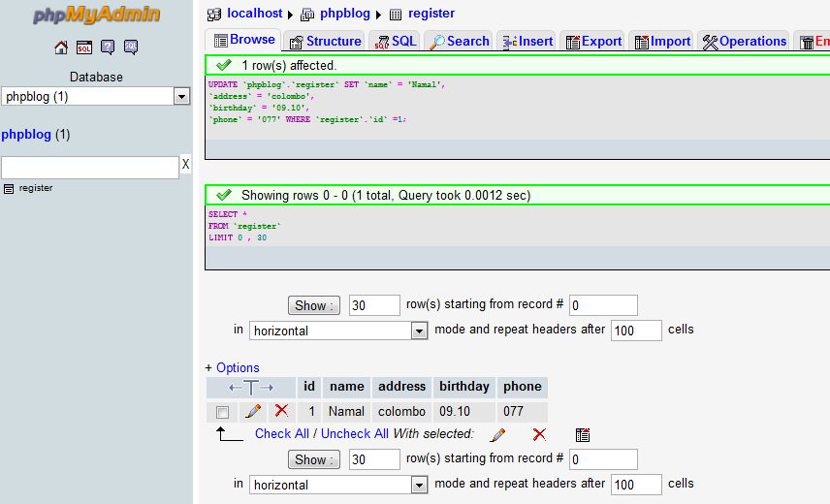Sort by the phone column header
This screenshot has height=504, width=830.
[522, 387]
